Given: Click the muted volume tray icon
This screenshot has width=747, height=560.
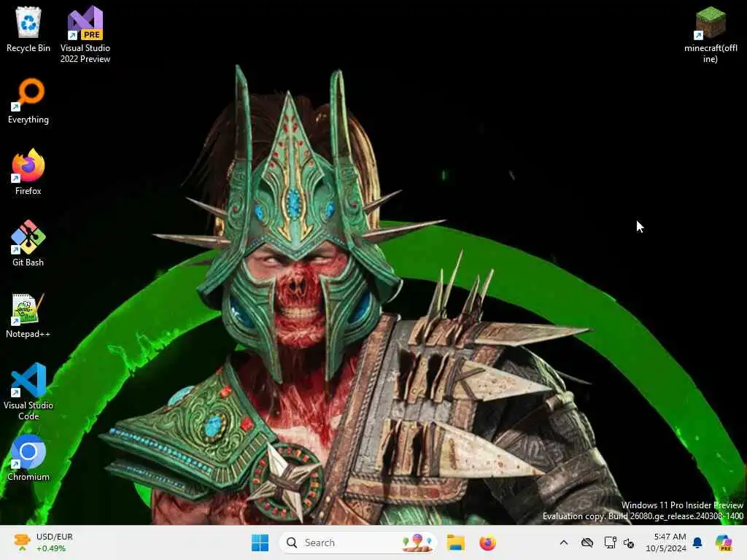Looking at the screenshot, I should coord(629,542).
